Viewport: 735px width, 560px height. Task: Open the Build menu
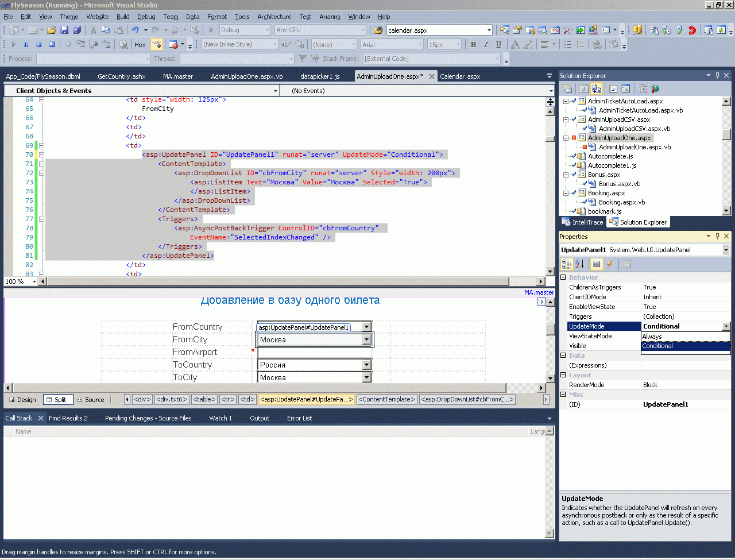[123, 17]
